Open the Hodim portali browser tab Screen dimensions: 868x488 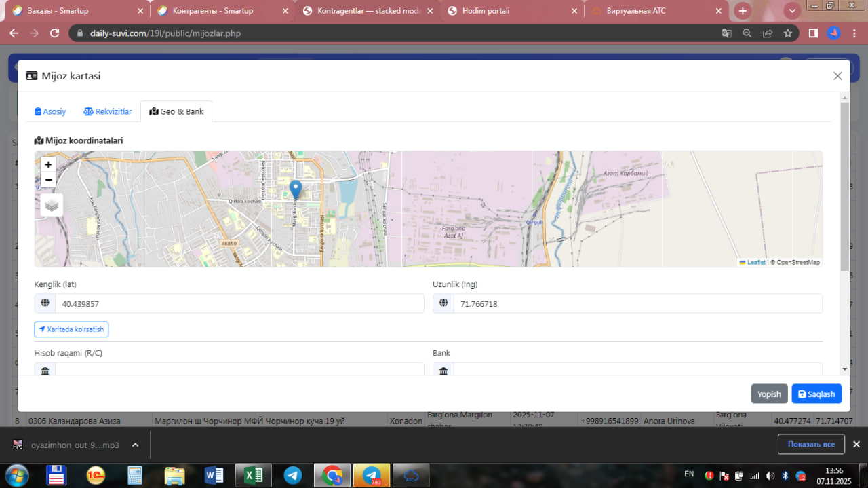(x=486, y=11)
